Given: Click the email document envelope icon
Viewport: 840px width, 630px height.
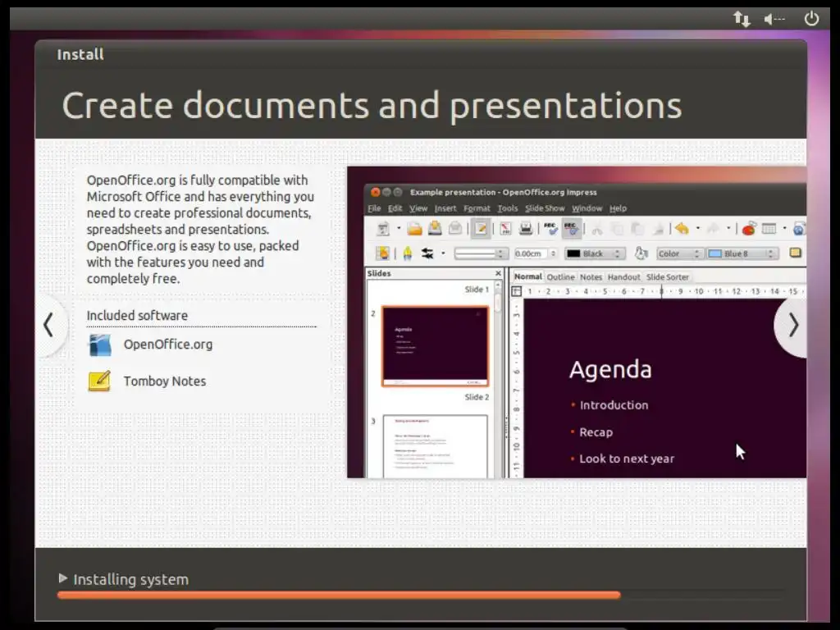Looking at the screenshot, I should (x=454, y=229).
